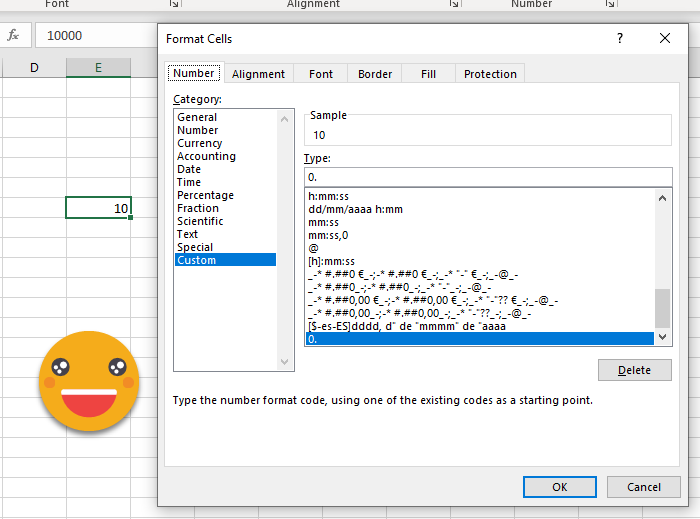Click the Type format code field
This screenshot has width=700, height=519.
(x=488, y=177)
